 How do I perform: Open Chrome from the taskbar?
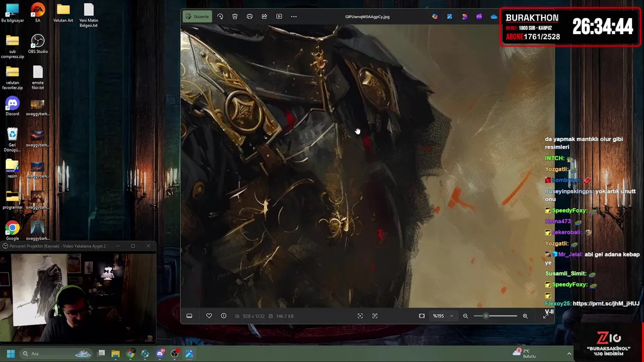click(x=130, y=353)
